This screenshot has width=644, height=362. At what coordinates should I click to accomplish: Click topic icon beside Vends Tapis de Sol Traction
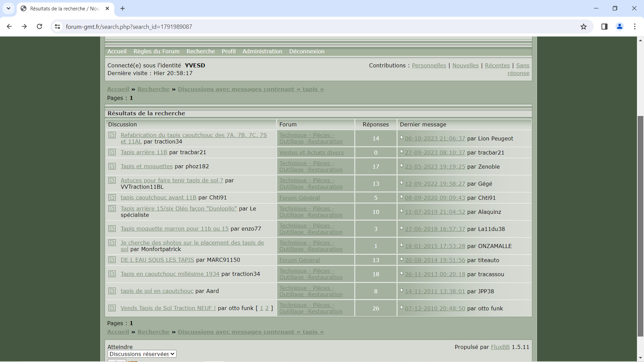[x=112, y=308]
